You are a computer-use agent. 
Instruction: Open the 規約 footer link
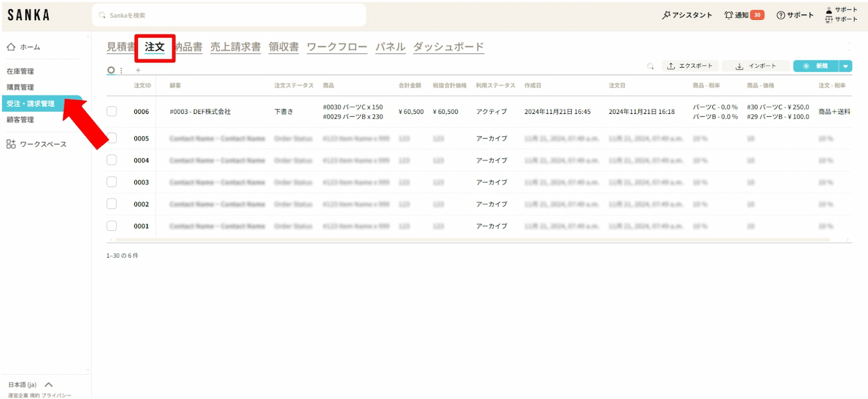coord(35,396)
